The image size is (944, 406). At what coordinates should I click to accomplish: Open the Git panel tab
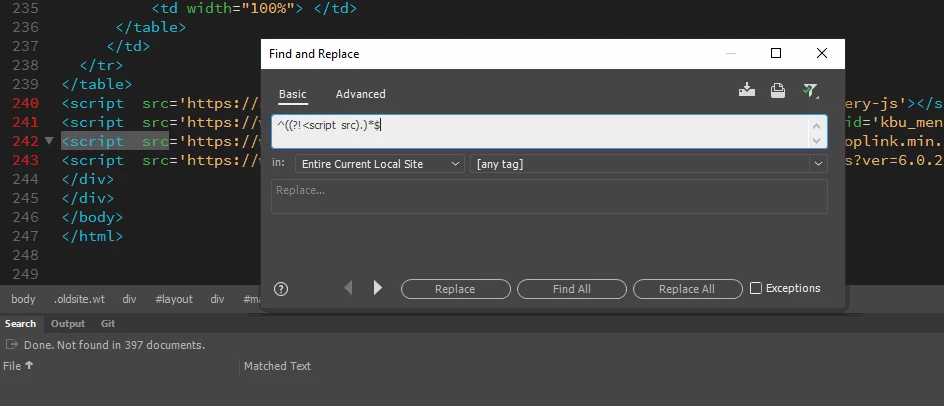108,323
